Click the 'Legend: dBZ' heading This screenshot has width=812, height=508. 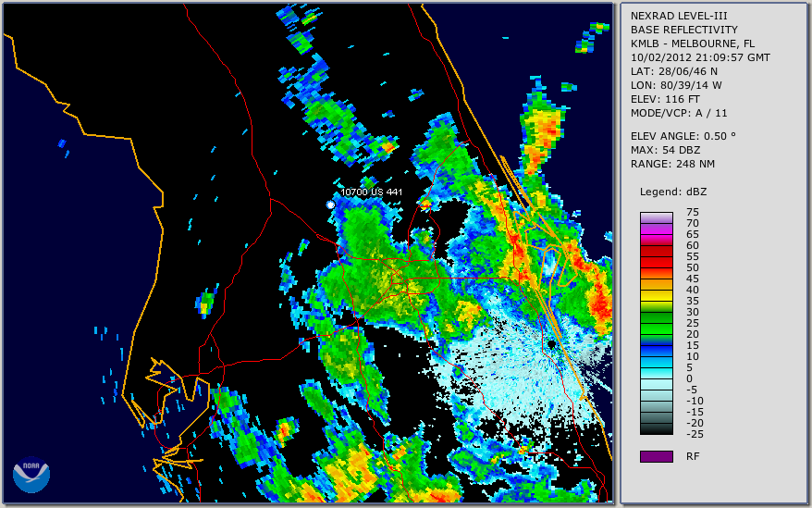673,192
